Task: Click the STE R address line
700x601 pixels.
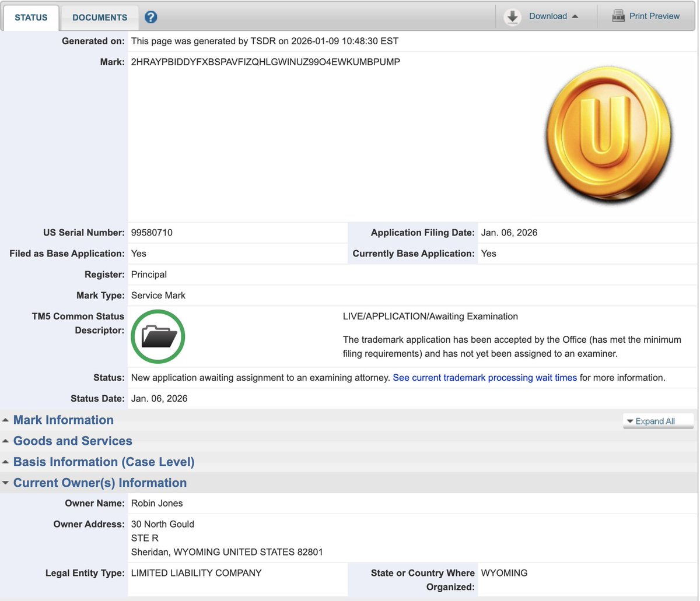Action: (x=145, y=538)
